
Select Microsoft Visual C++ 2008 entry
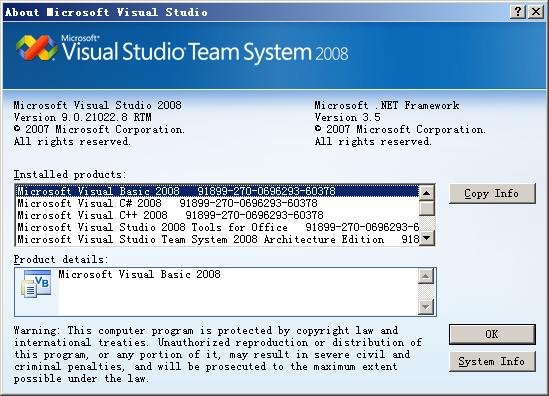click(217, 215)
